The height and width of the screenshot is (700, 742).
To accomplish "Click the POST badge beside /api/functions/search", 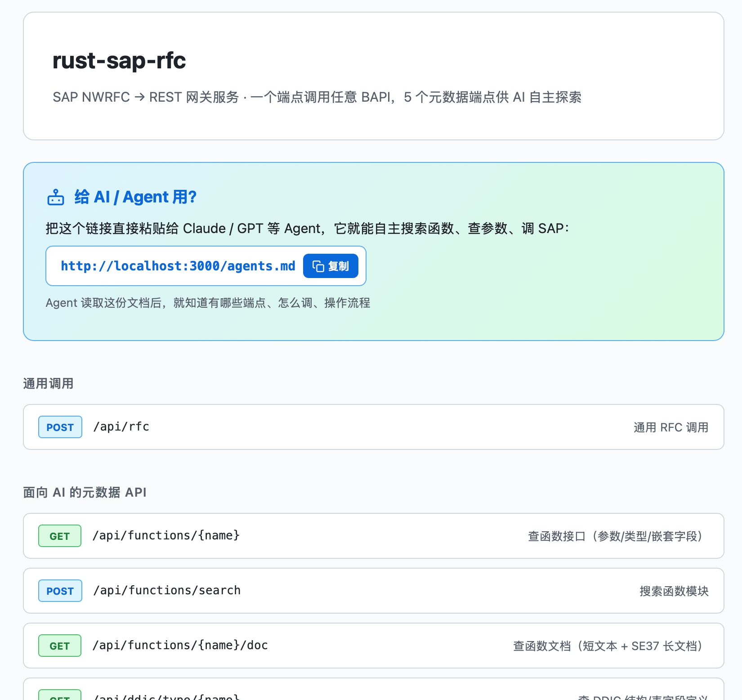I will (60, 591).
